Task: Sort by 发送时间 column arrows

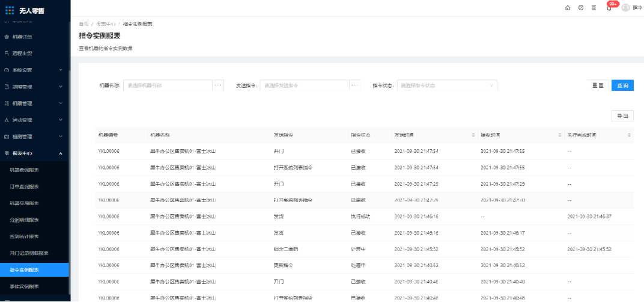Action: [x=474, y=135]
